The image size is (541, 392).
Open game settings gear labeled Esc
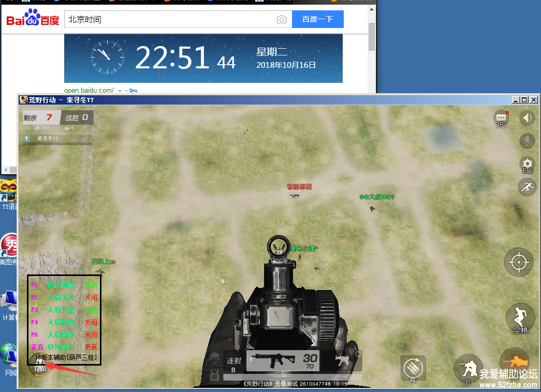click(527, 165)
